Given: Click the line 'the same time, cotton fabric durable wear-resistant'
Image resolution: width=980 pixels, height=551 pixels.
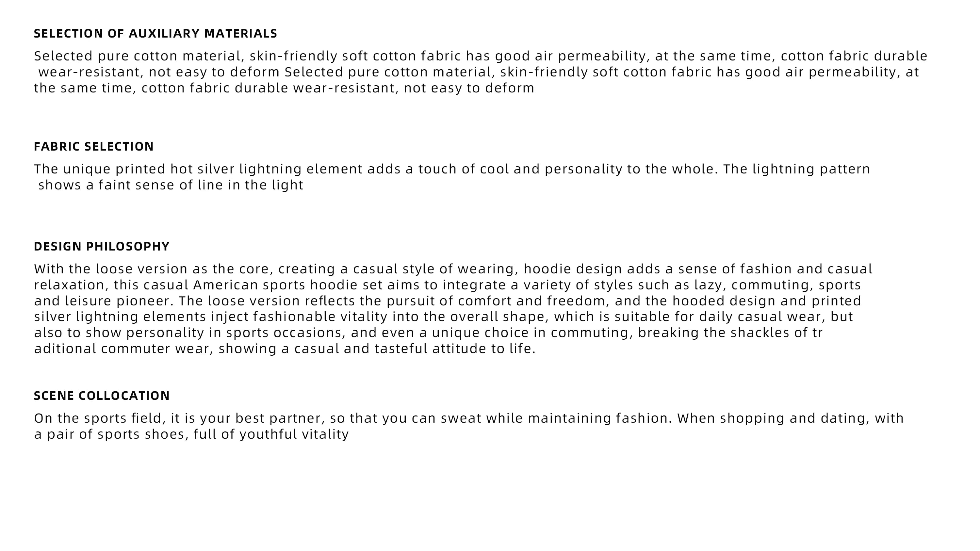Looking at the screenshot, I should 284,88.
